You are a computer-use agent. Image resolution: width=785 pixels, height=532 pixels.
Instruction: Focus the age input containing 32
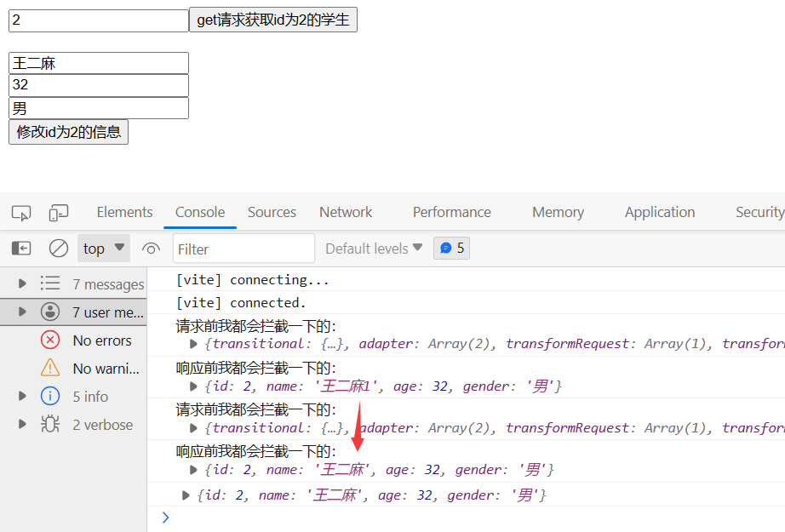click(x=99, y=85)
